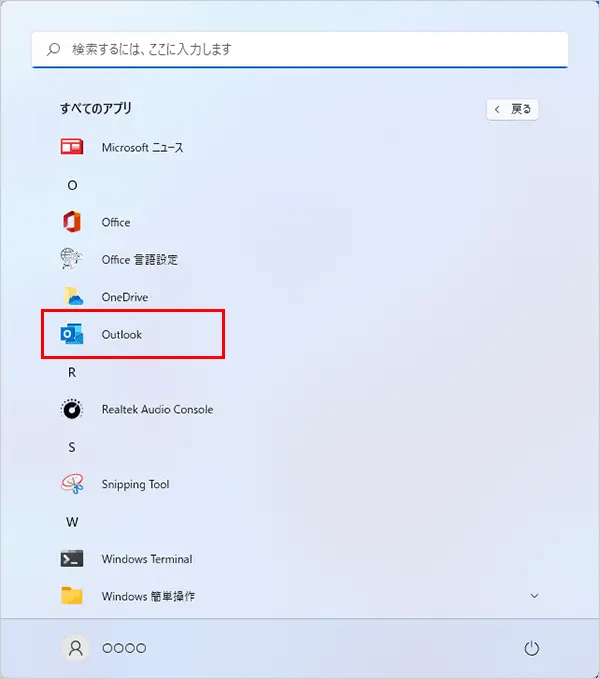The height and width of the screenshot is (679, 600).
Task: Expand the Windows 簡単操作 folder chevron
Action: coord(535,596)
